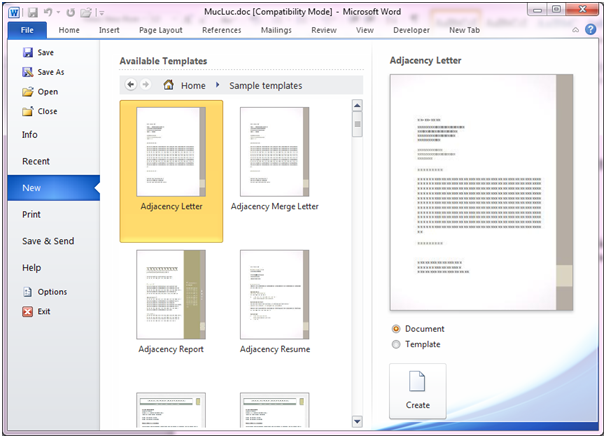This screenshot has height=436, width=605.
Task: Open the Developer tab
Action: (x=411, y=30)
